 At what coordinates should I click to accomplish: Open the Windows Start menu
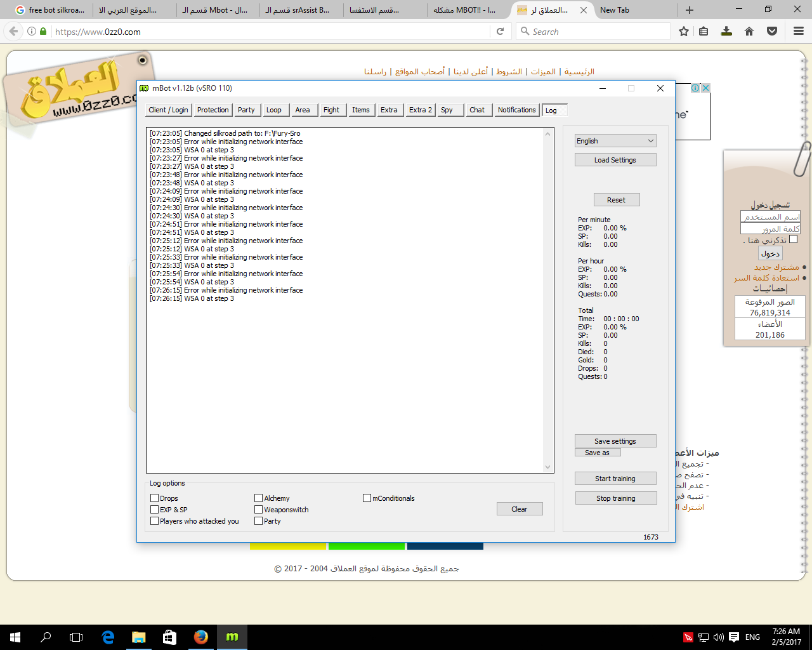pyautogui.click(x=15, y=637)
